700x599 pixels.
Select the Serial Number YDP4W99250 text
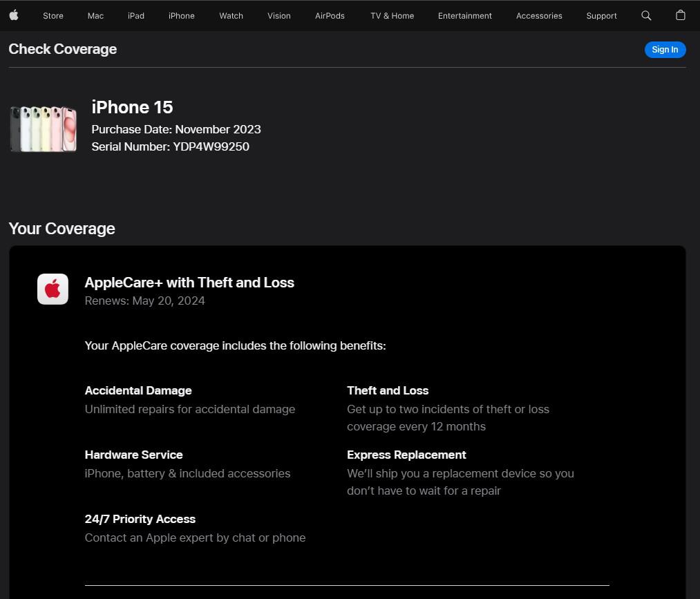click(x=171, y=146)
